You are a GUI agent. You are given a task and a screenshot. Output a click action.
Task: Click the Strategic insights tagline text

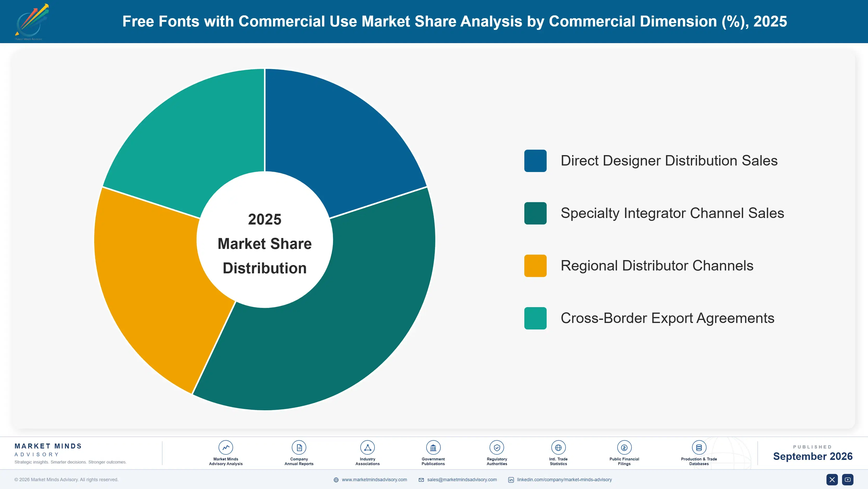coord(70,462)
